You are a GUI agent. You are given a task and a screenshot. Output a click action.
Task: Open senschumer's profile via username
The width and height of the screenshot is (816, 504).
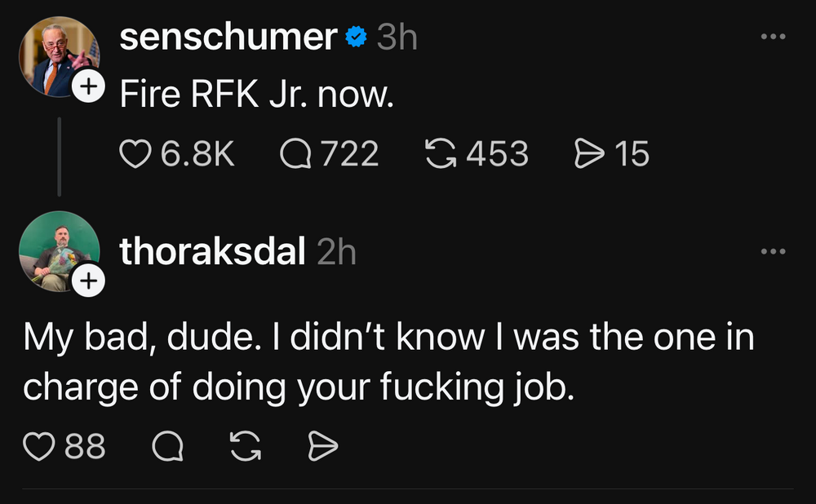pyautogui.click(x=228, y=38)
